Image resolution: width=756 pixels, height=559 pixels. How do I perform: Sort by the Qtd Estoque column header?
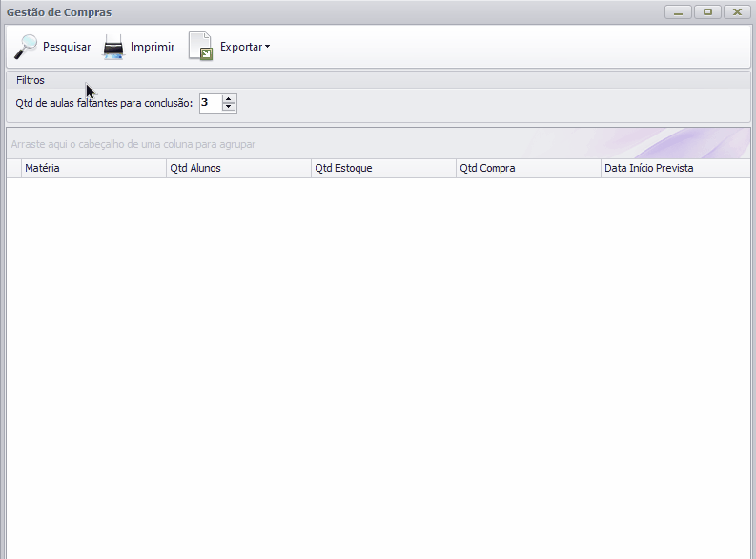383,168
